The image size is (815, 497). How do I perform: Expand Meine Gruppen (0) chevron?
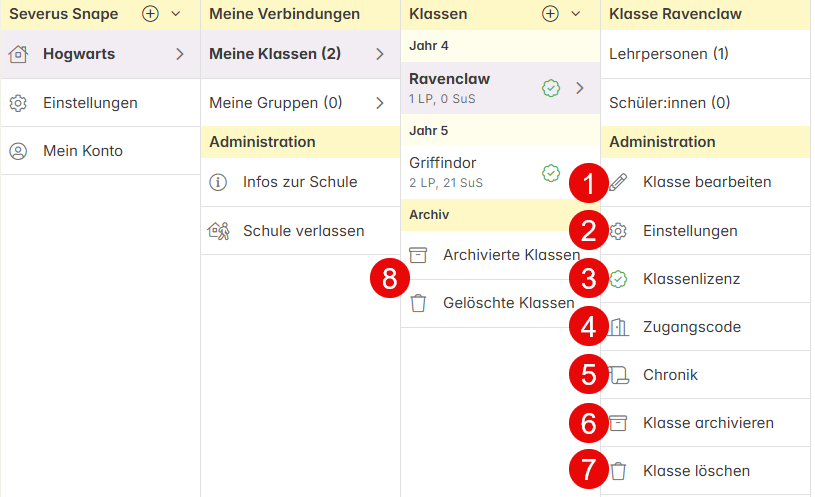[380, 103]
